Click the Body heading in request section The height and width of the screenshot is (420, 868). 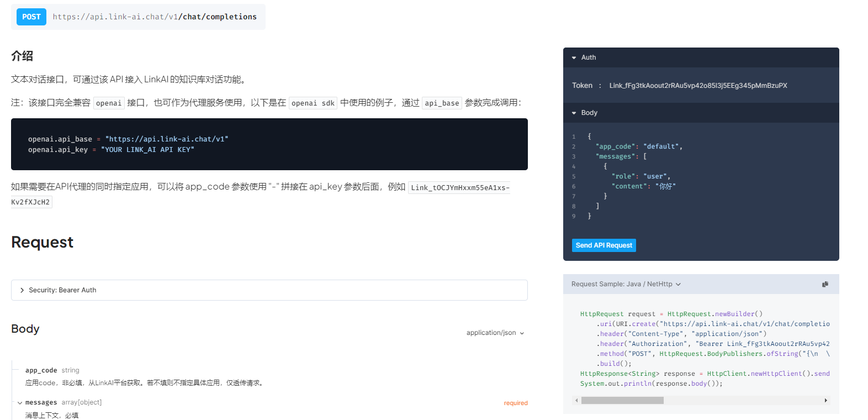[25, 329]
